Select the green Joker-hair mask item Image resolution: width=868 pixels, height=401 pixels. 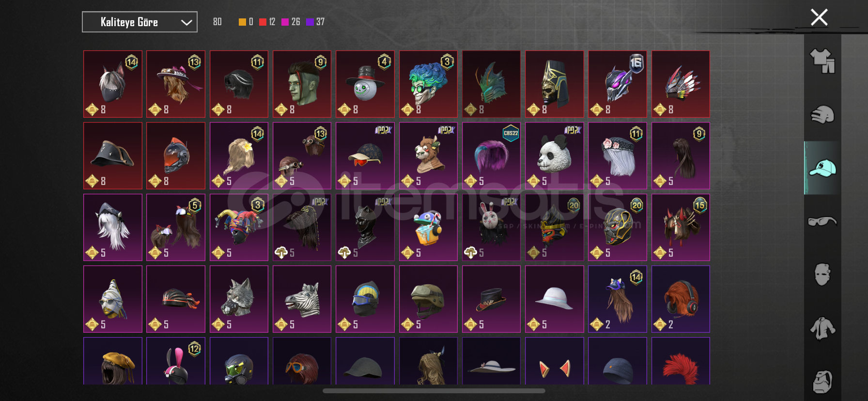point(428,84)
